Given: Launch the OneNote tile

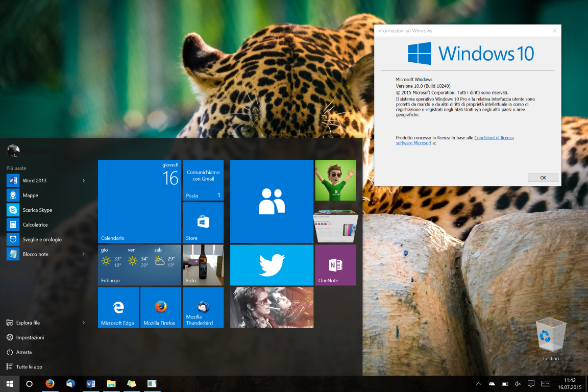Looking at the screenshot, I should coord(336,265).
